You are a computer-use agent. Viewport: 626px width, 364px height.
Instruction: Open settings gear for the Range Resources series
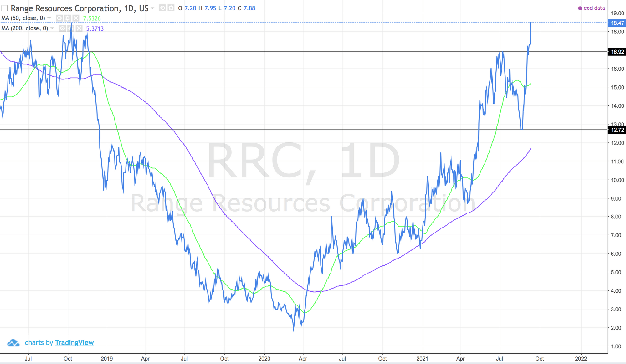pos(171,8)
